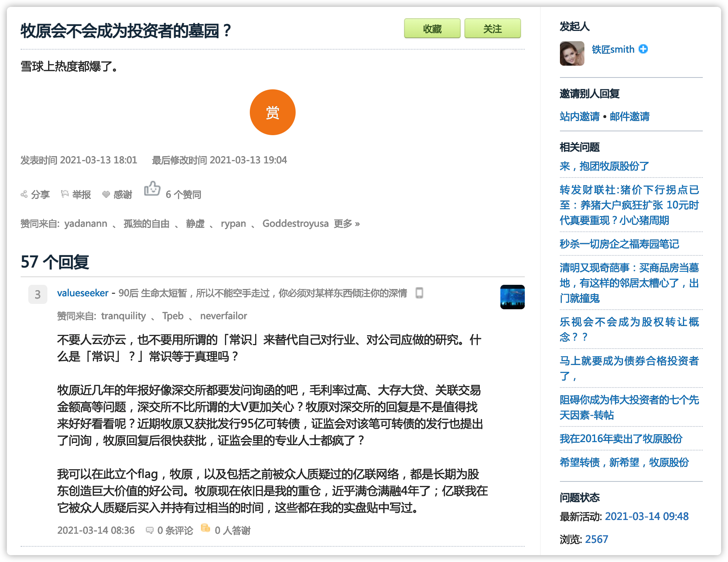Viewport: 728px width, 562px height.
Task: Click the 最后修改时间 2021-03-13 19:04 text
Action: 219,160
